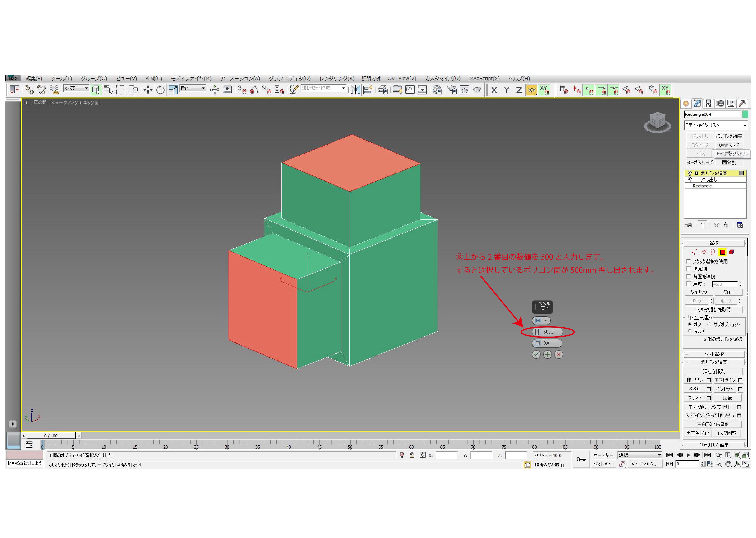Open the モディファイヤ リスト dropdown

pos(715,125)
